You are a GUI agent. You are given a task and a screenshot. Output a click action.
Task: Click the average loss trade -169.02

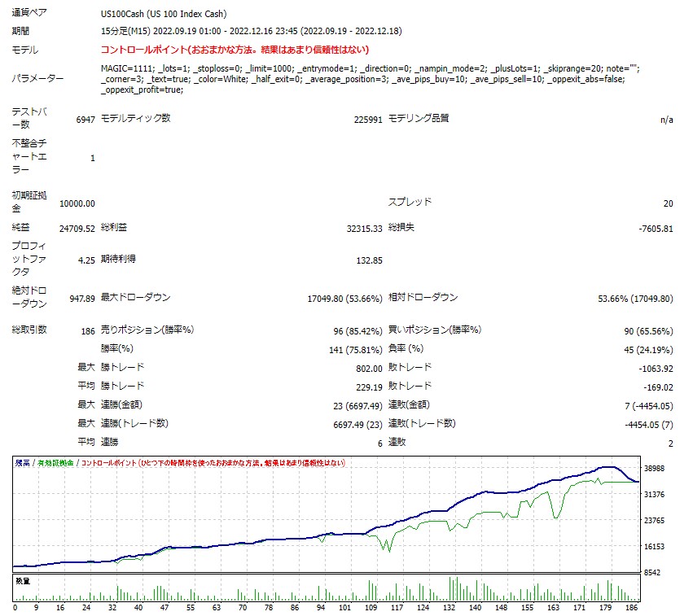click(x=658, y=387)
